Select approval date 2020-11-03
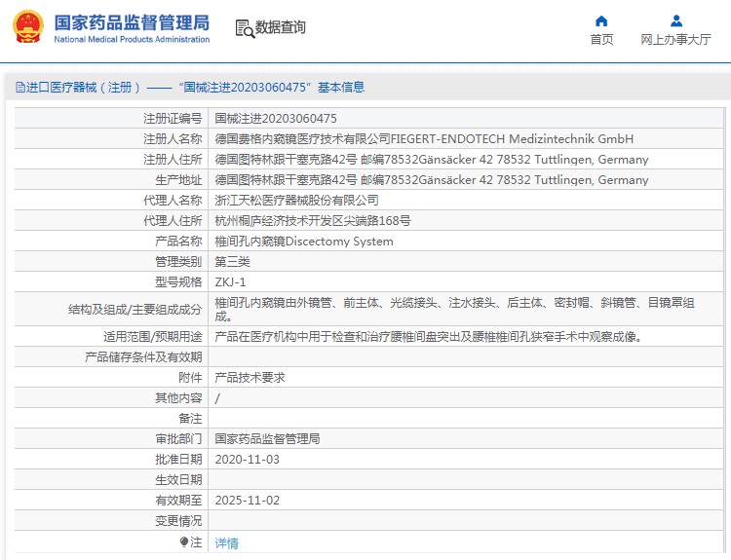Image resolution: width=731 pixels, height=560 pixels. click(248, 460)
